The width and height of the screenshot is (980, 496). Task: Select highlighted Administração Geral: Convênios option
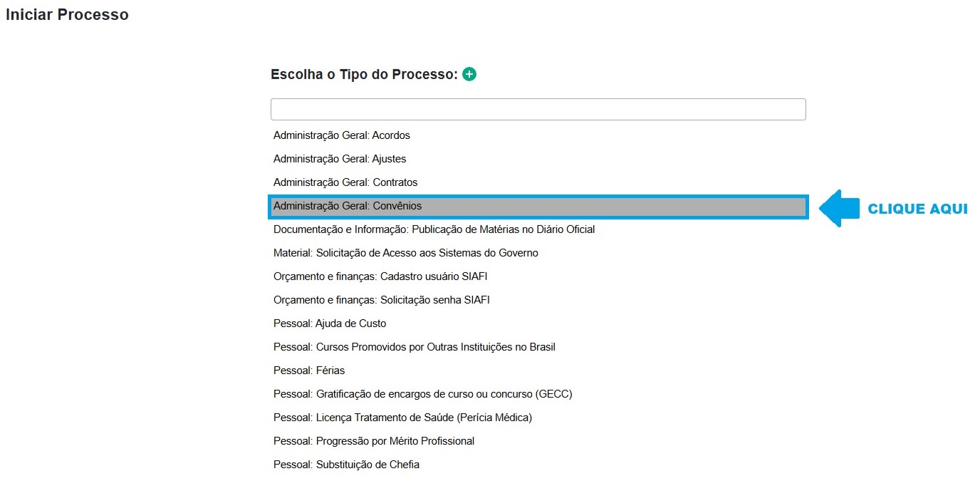tap(348, 206)
